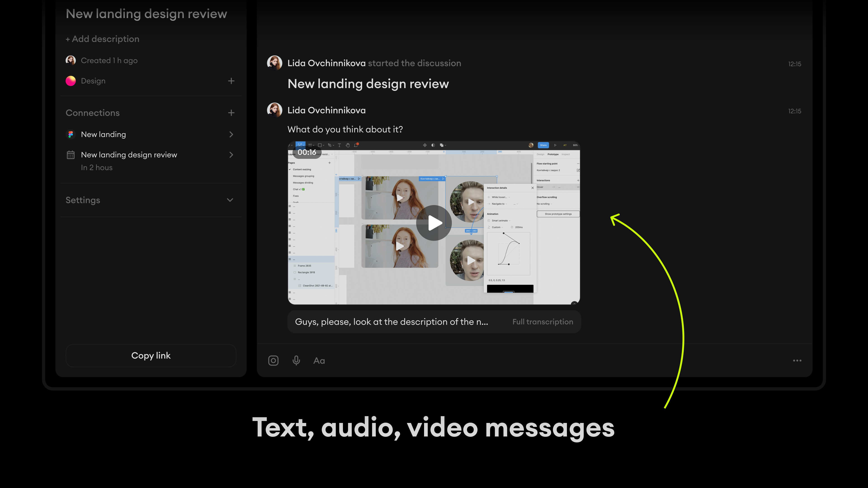Image resolution: width=868 pixels, height=488 pixels.
Task: Click the pink Design color circle
Action: (71, 81)
